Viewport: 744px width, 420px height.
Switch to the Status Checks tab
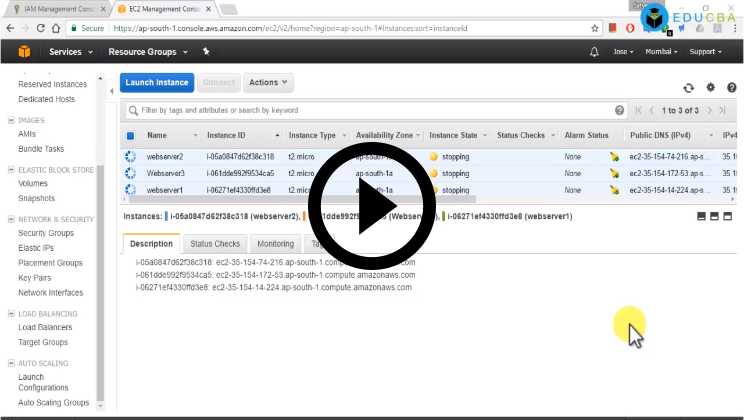215,243
